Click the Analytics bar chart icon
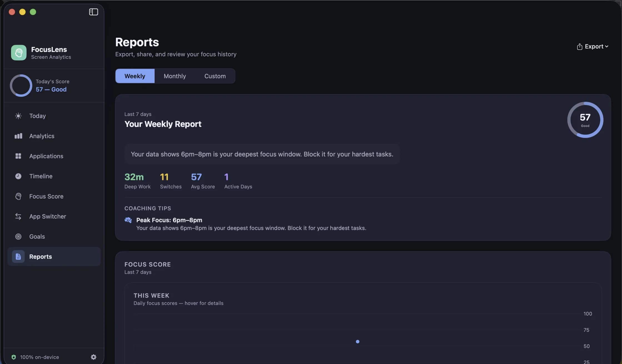 (18, 136)
